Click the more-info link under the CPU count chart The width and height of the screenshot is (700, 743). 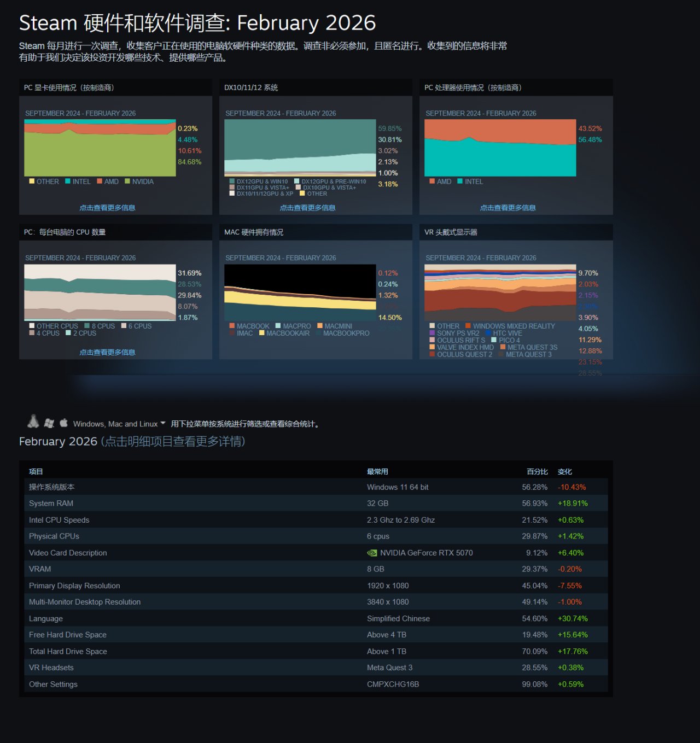point(107,353)
